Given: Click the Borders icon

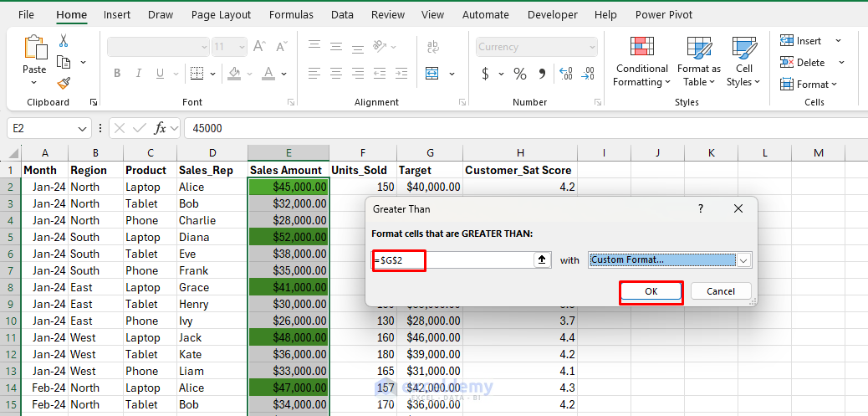Looking at the screenshot, I should click(x=197, y=73).
